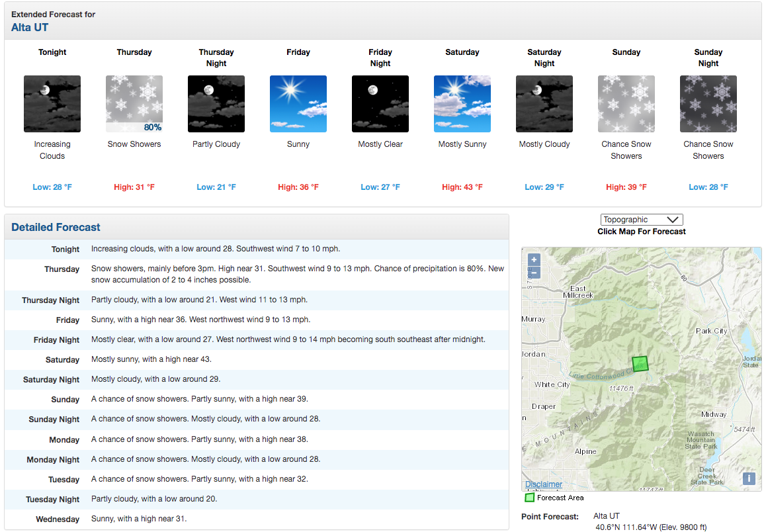Click the Sunday chance snow showers icon
Screen dimensions: 766x532
(x=626, y=104)
